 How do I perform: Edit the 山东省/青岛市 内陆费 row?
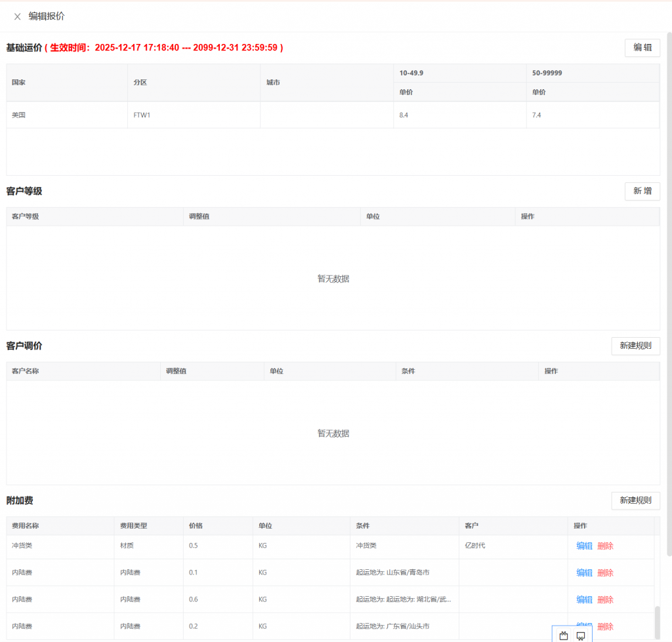click(x=584, y=572)
